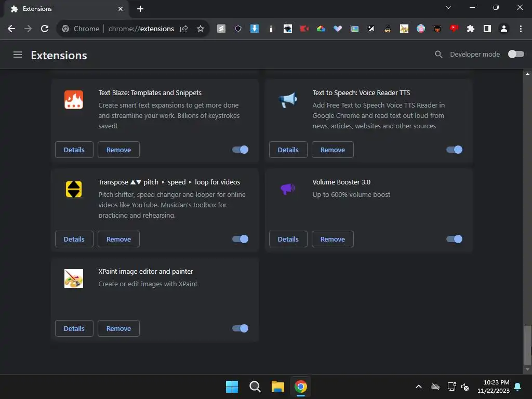Open the tab search dropdown arrow
532x399 pixels.
tap(448, 7)
